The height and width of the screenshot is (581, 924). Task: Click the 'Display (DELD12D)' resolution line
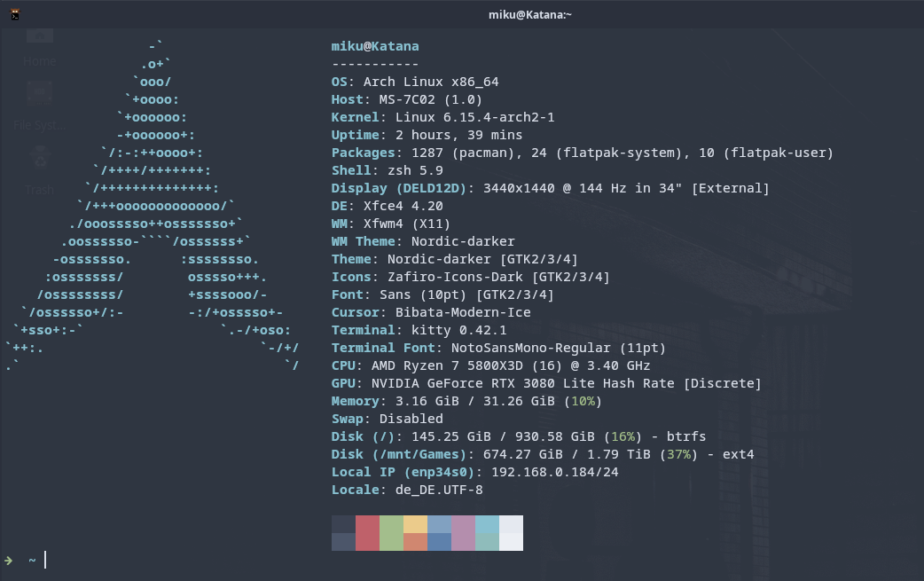pos(551,188)
